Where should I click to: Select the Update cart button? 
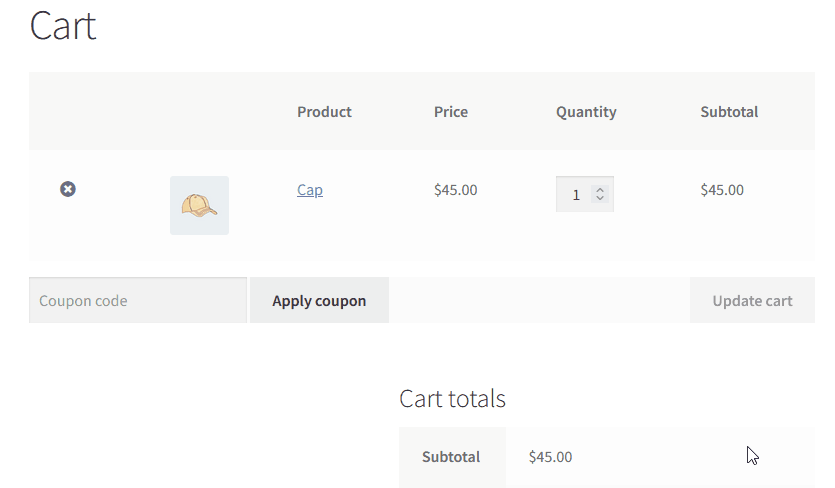tap(752, 300)
